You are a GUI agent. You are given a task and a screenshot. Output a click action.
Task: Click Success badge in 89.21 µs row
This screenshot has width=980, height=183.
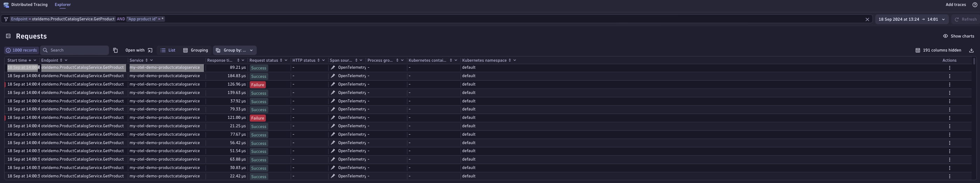pos(259,68)
